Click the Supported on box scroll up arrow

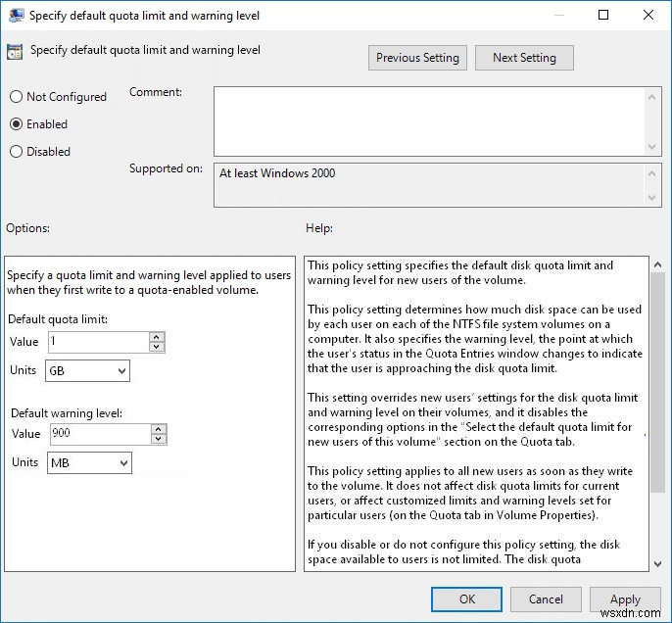(651, 173)
